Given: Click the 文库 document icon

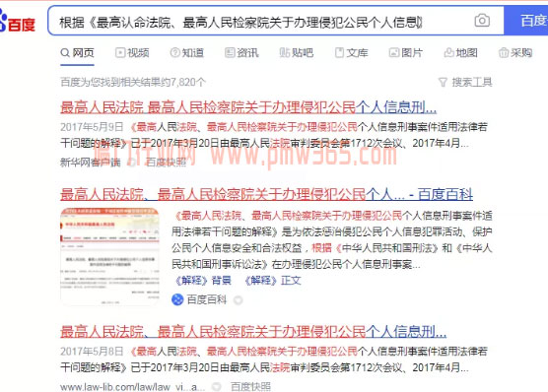Looking at the screenshot, I should coord(339,53).
